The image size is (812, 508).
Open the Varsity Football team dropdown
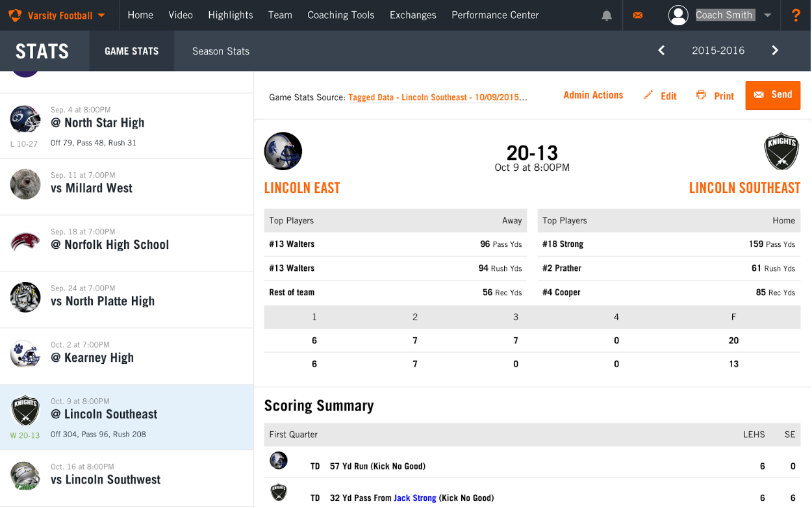point(58,15)
